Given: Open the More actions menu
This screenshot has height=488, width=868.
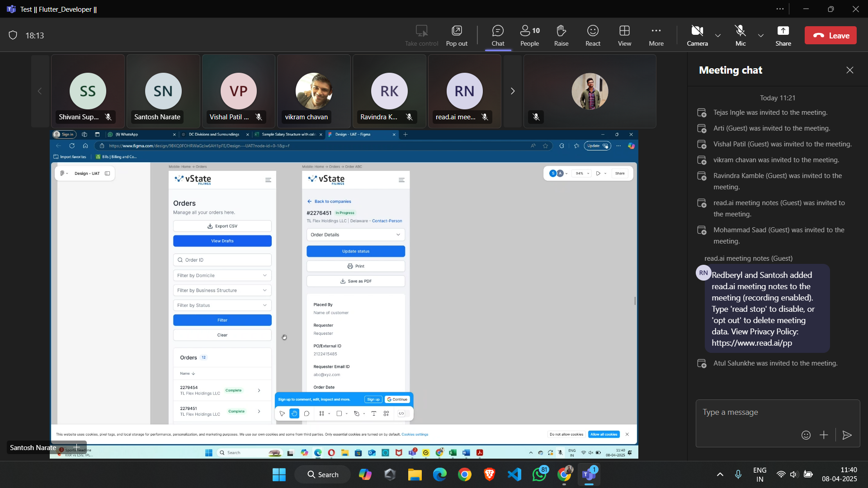Looking at the screenshot, I should 656,35.
